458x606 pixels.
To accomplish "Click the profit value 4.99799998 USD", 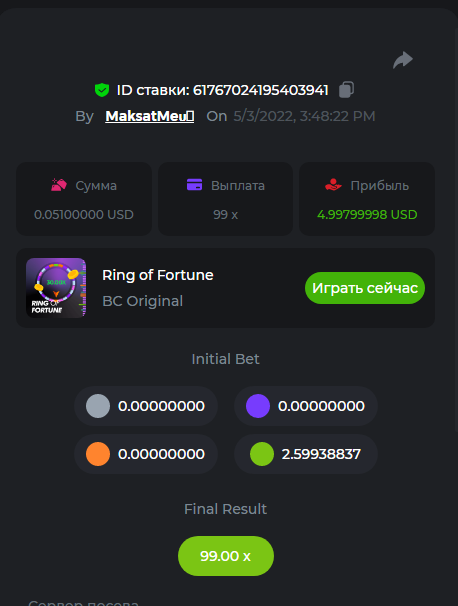I will 367,214.
